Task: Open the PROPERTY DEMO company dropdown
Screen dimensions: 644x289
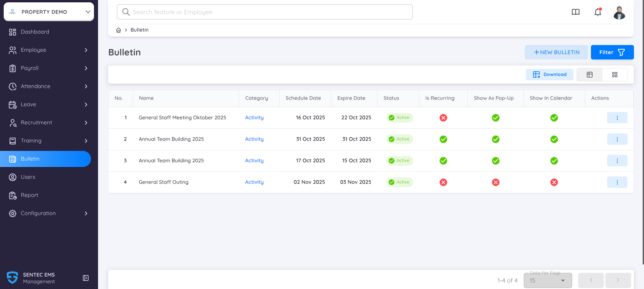Action: [49, 12]
